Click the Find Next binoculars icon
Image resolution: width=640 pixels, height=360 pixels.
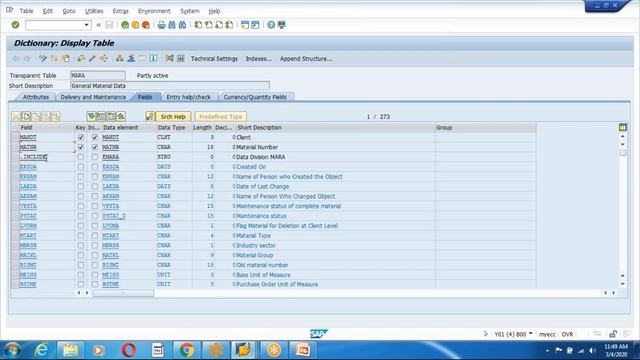click(182, 25)
